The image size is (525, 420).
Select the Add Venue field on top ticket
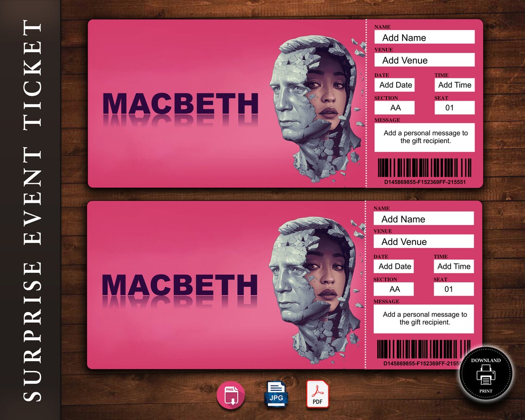(424, 60)
